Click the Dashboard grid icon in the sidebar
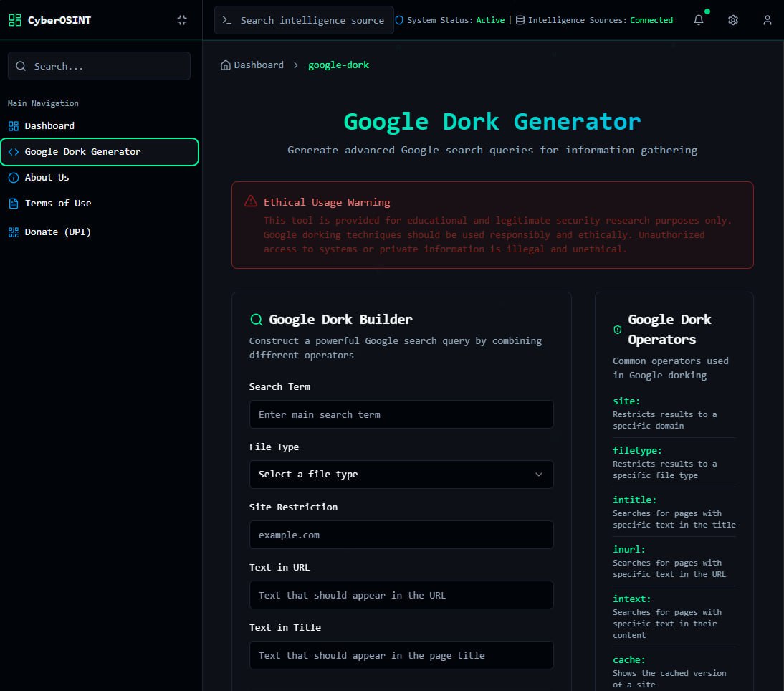784x691 pixels. coord(14,126)
